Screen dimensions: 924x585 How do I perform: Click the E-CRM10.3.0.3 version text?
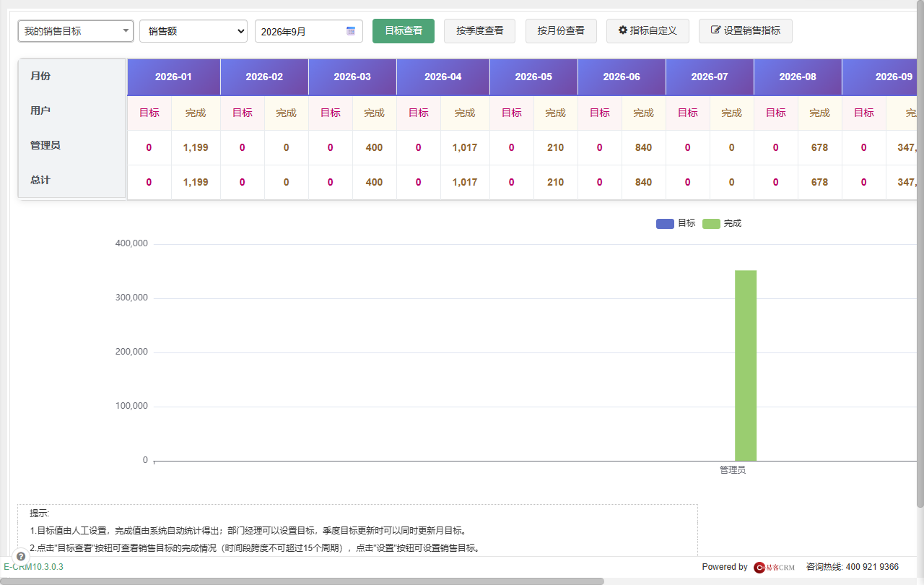click(x=33, y=567)
